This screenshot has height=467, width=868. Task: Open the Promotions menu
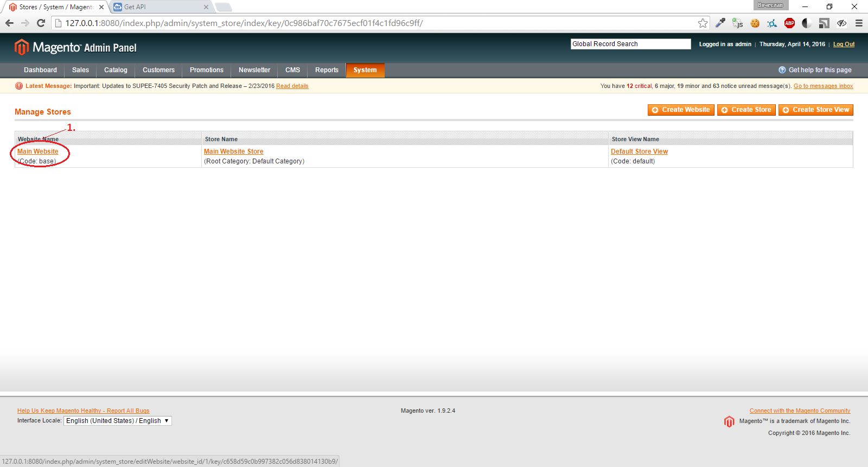pyautogui.click(x=207, y=70)
